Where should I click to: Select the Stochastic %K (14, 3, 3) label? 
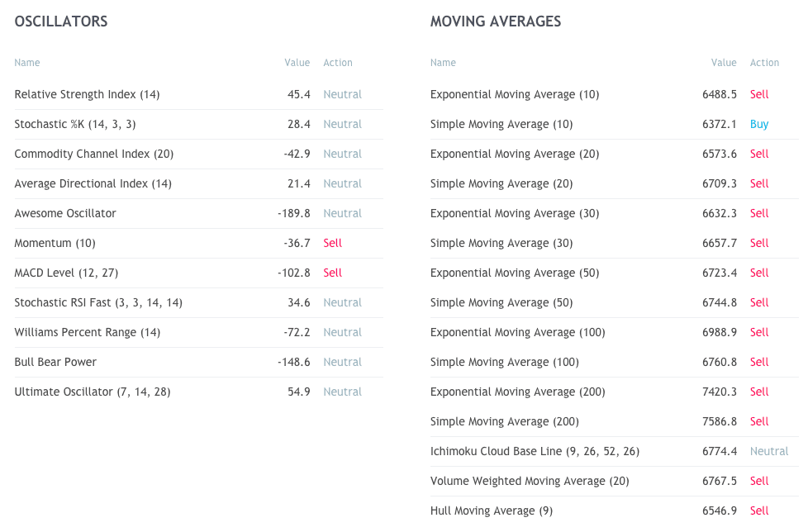pyautogui.click(x=75, y=124)
